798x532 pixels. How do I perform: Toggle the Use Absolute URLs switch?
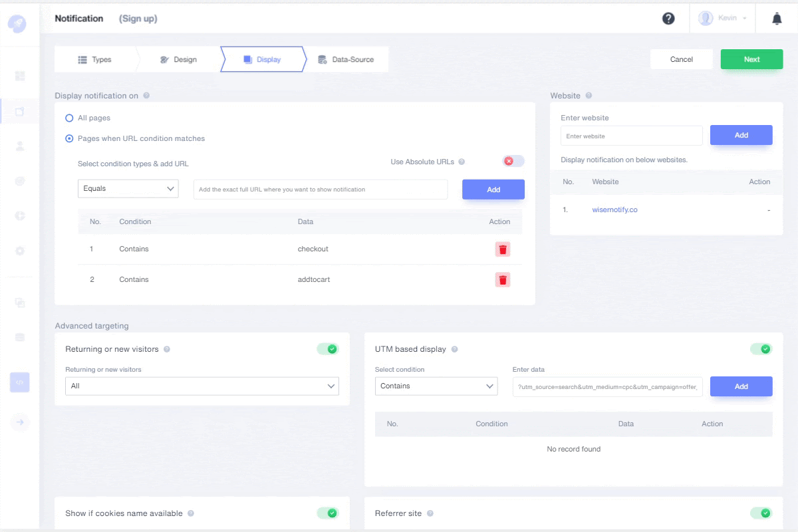click(513, 161)
